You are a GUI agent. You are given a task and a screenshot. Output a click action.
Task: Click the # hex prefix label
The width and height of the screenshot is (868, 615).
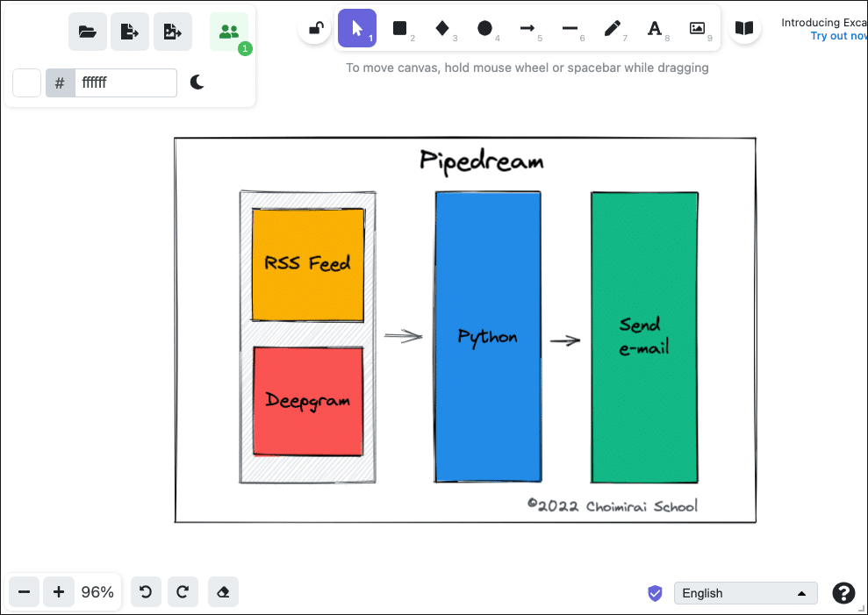pyautogui.click(x=60, y=83)
